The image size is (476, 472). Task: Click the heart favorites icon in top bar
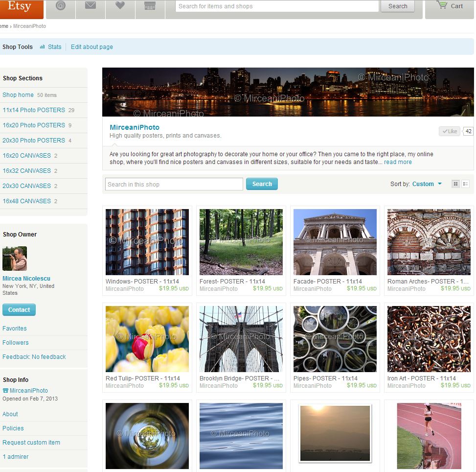(120, 6)
